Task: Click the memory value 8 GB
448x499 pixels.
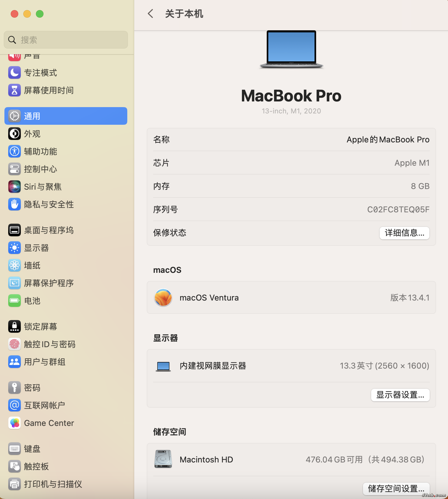Action: click(420, 186)
